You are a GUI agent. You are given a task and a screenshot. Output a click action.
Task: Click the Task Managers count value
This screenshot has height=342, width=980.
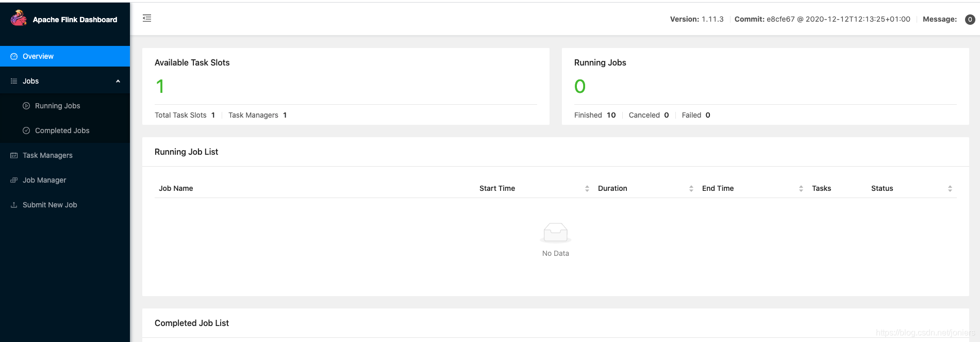click(285, 115)
